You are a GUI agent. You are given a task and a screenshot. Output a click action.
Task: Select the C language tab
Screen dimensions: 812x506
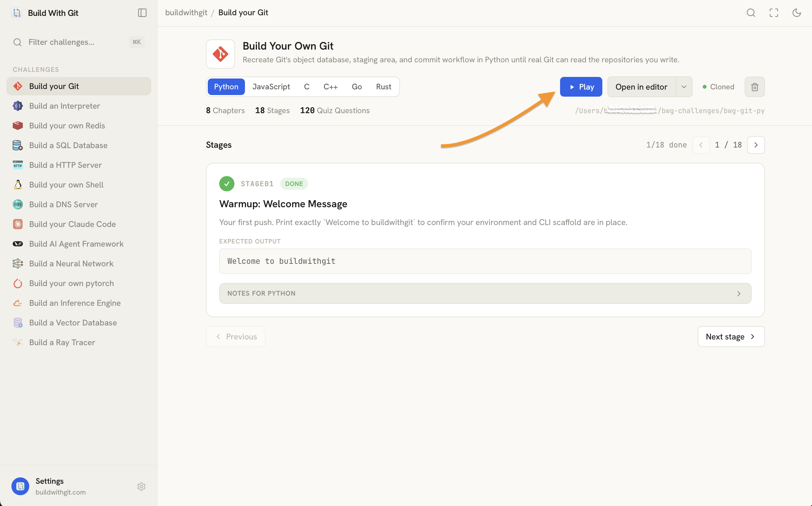(x=307, y=87)
